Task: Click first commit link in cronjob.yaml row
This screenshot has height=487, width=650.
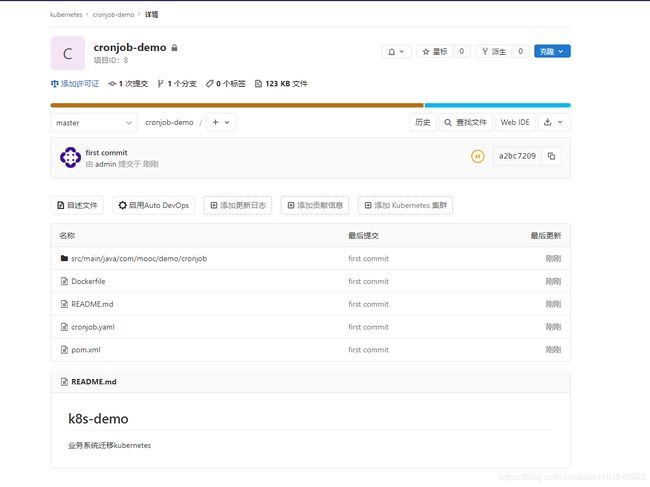Action: click(369, 327)
